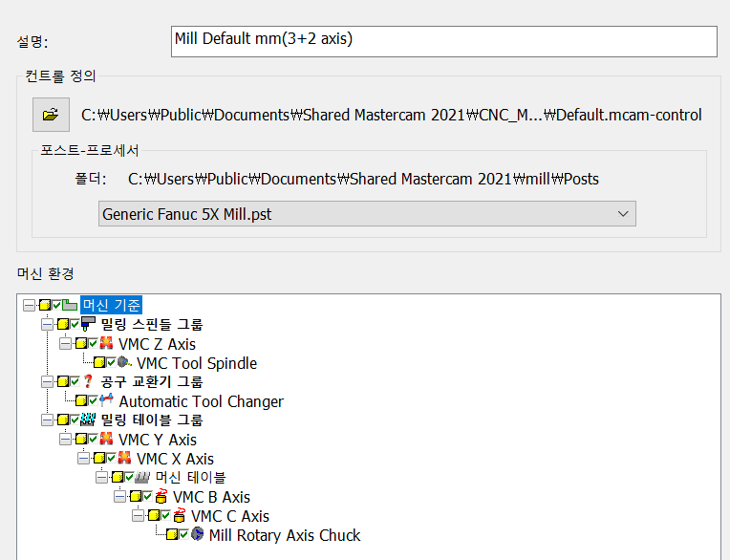Uncheck the VMC B Axis checkbox
730x560 pixels.
tap(147, 496)
